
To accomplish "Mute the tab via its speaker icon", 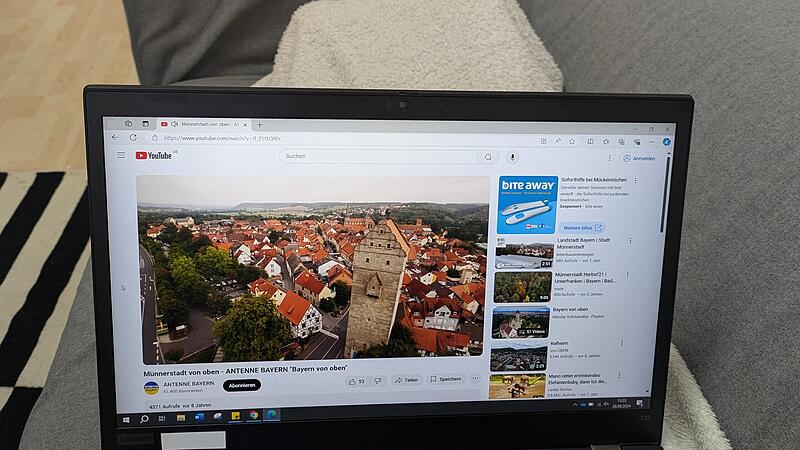I will tap(174, 124).
